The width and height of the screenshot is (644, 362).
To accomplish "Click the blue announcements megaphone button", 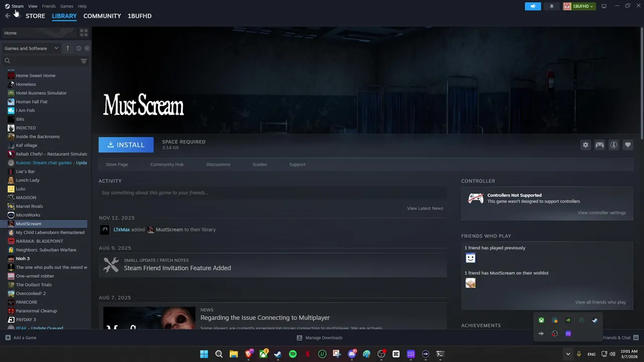I will point(533,6).
